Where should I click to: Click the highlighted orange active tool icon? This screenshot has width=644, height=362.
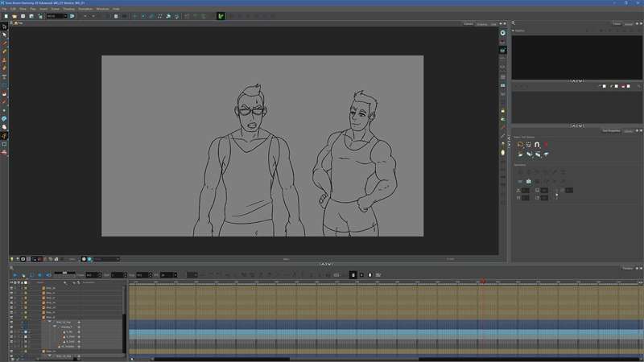pyautogui.click(x=5, y=135)
